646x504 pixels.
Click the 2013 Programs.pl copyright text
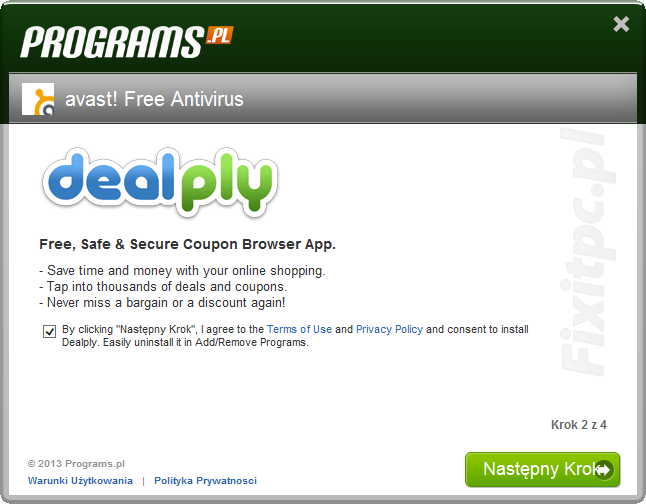pos(76,464)
